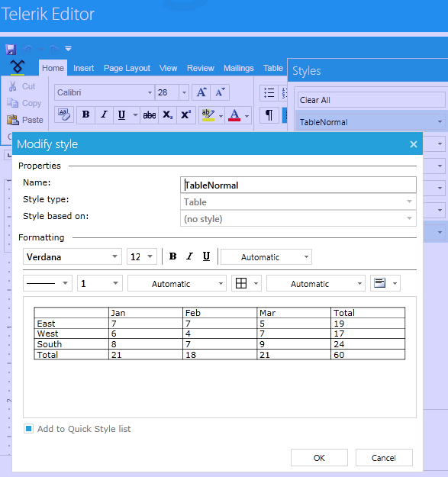Open the ribbon underline style dropdown arrow

[135, 115]
